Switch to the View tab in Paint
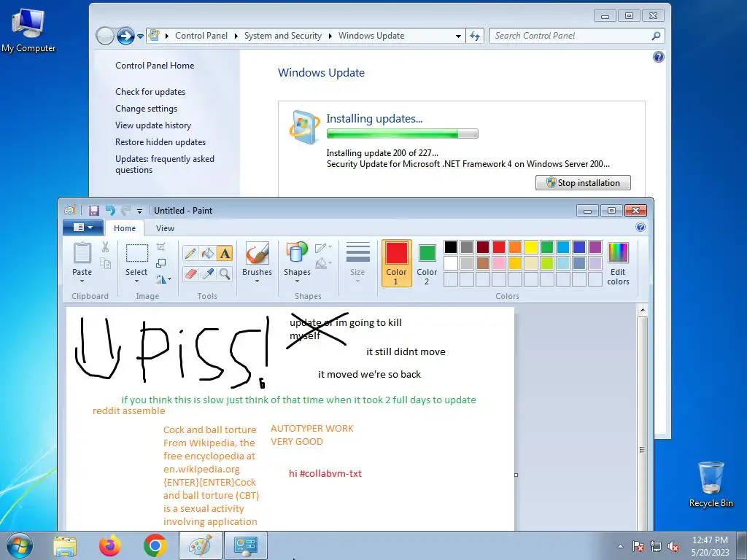747x560 pixels. click(x=166, y=228)
